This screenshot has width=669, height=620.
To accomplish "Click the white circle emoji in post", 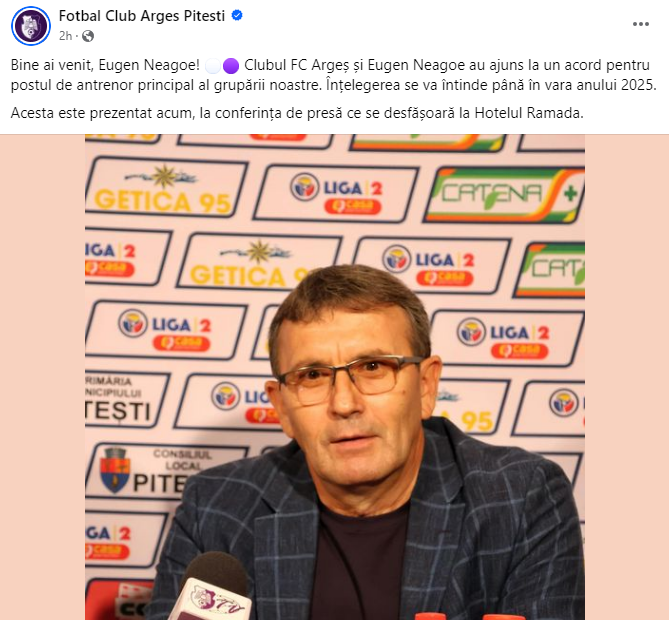I will [x=213, y=66].
